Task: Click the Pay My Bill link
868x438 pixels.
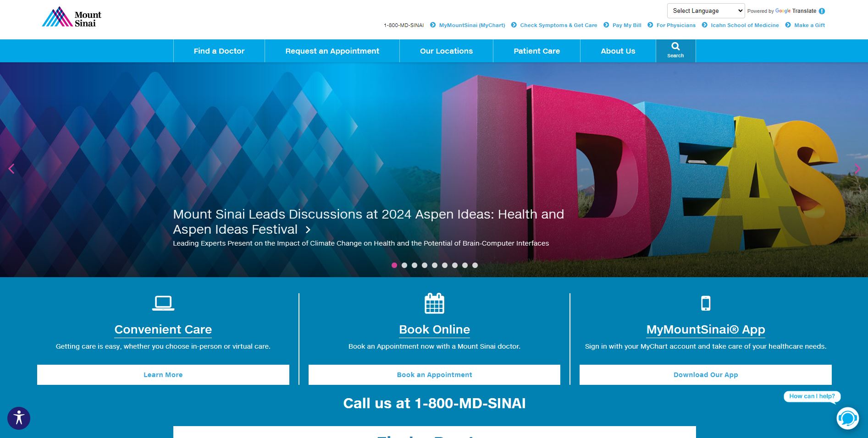Action: pos(626,25)
